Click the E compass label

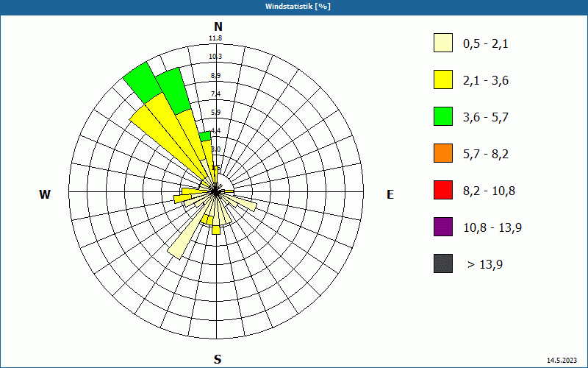[x=390, y=194]
